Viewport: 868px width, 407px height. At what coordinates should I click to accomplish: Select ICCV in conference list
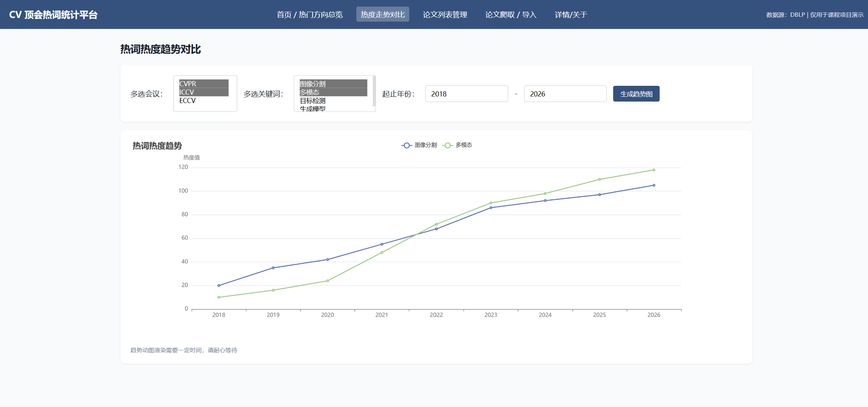pyautogui.click(x=204, y=92)
